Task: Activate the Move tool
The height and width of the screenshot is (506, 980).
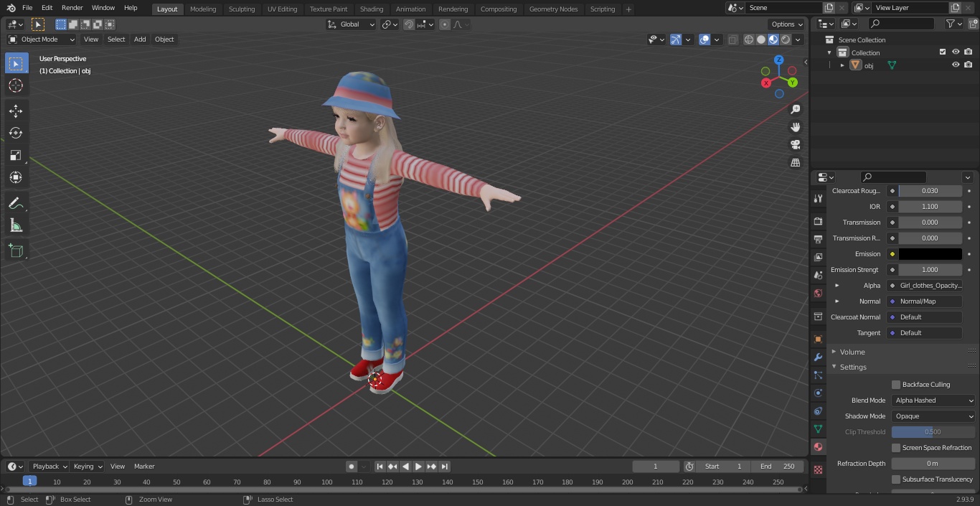Action: pyautogui.click(x=16, y=111)
